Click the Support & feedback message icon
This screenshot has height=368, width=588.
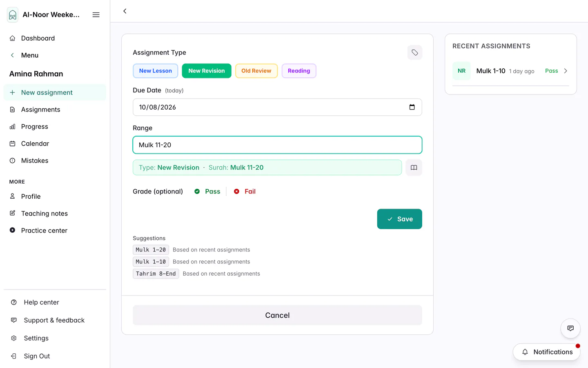14,320
